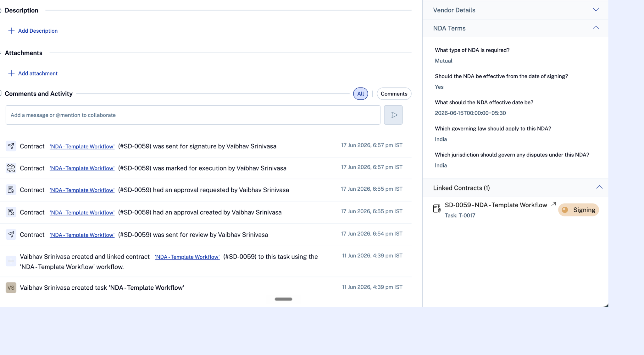Screen dimensions: 644x355
Task: Click the timestamp of the task created row
Action: tap(372, 287)
